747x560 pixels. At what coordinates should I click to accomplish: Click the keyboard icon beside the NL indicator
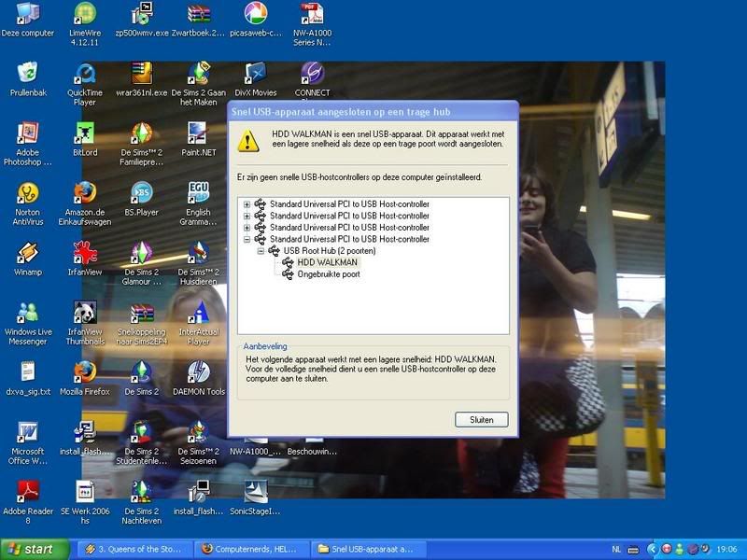click(633, 550)
